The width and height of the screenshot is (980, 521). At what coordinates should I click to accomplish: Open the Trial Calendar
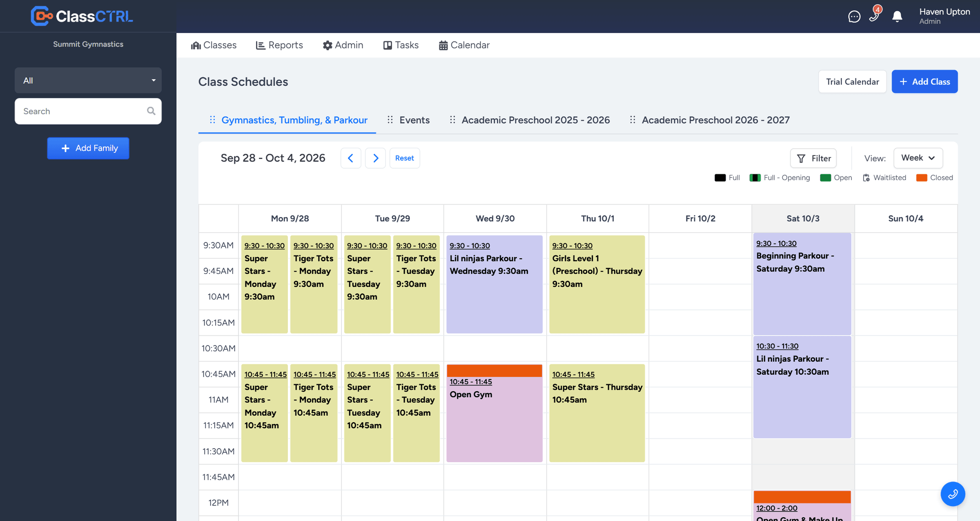[x=852, y=82]
